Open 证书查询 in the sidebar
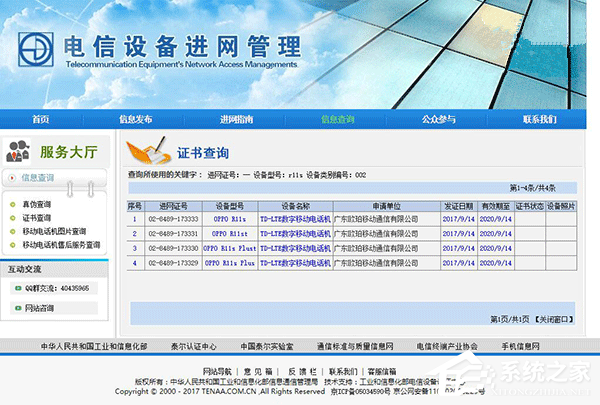The image size is (600, 405). coord(36,218)
